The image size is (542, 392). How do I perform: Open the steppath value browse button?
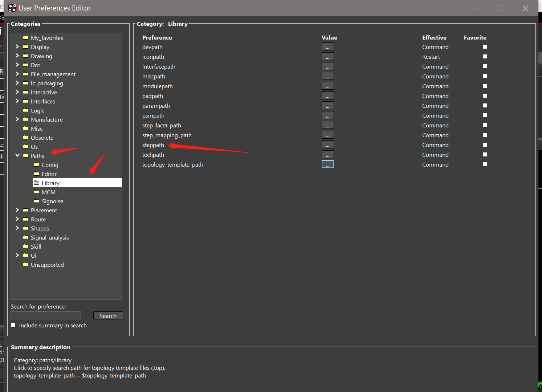[327, 145]
